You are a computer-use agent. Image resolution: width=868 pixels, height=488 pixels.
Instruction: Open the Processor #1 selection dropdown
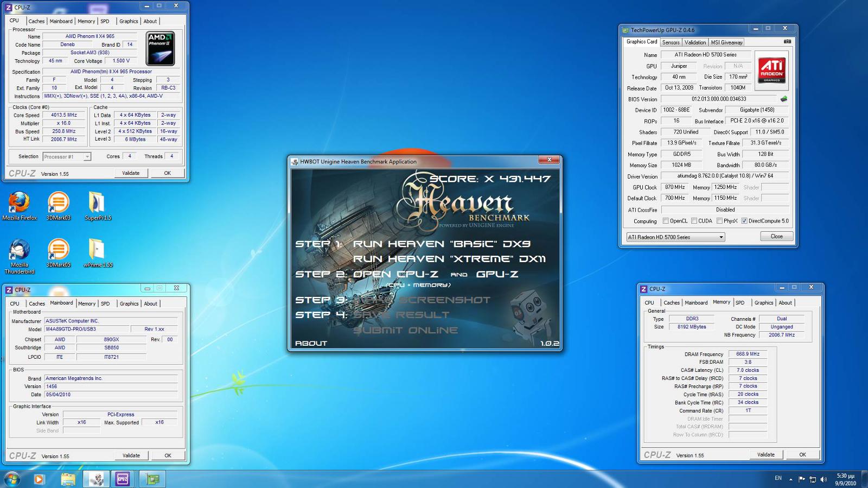click(67, 156)
